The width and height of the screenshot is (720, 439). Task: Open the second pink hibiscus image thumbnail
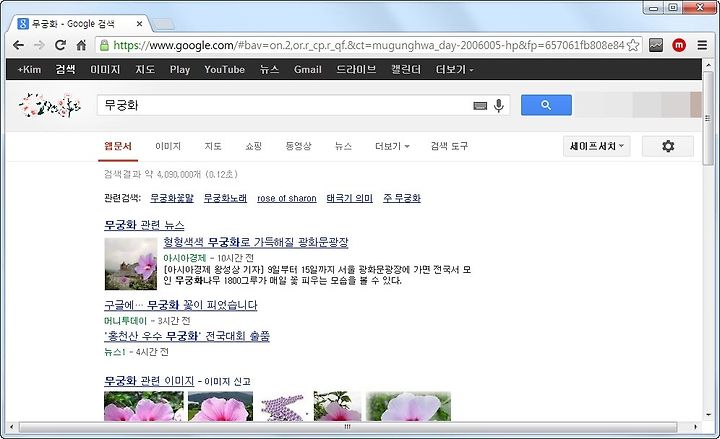pos(220,406)
